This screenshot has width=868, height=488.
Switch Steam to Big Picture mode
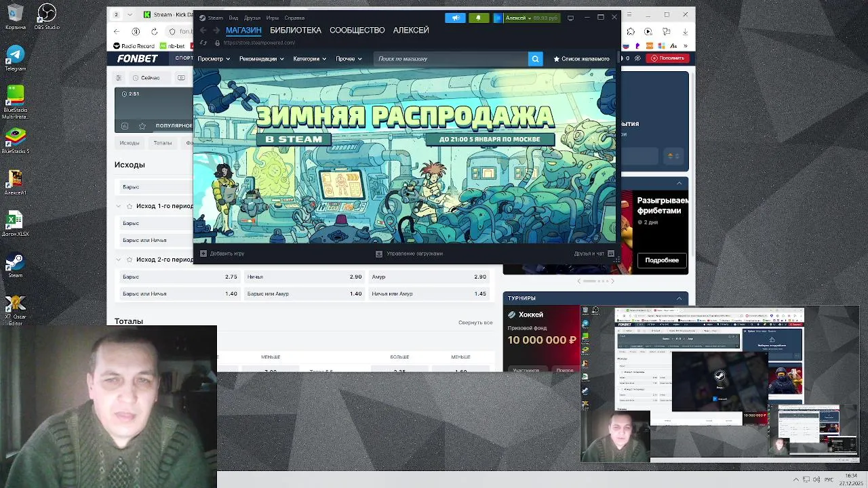pos(570,18)
